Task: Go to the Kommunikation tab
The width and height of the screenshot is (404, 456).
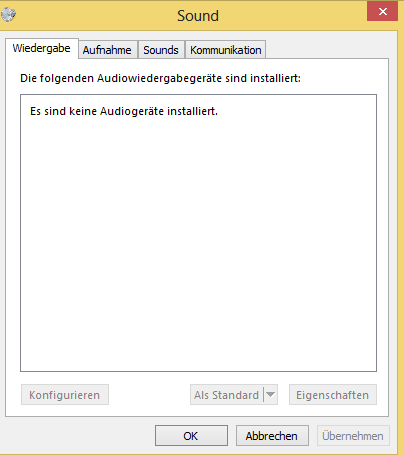Action: pos(225,50)
